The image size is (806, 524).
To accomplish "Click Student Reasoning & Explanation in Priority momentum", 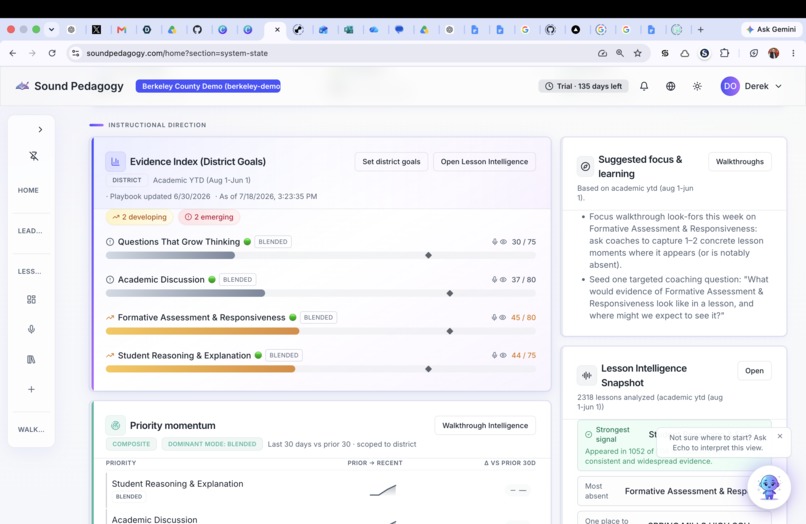I will tap(177, 484).
